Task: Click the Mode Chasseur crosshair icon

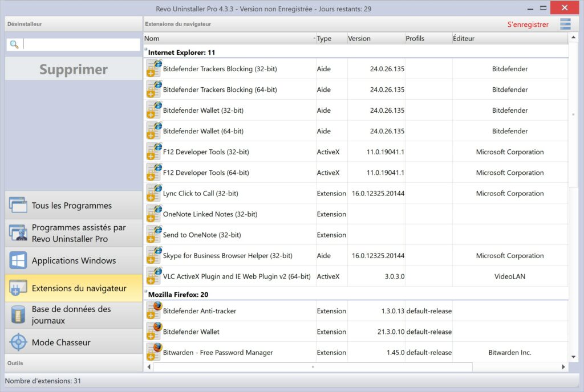Action: click(18, 342)
